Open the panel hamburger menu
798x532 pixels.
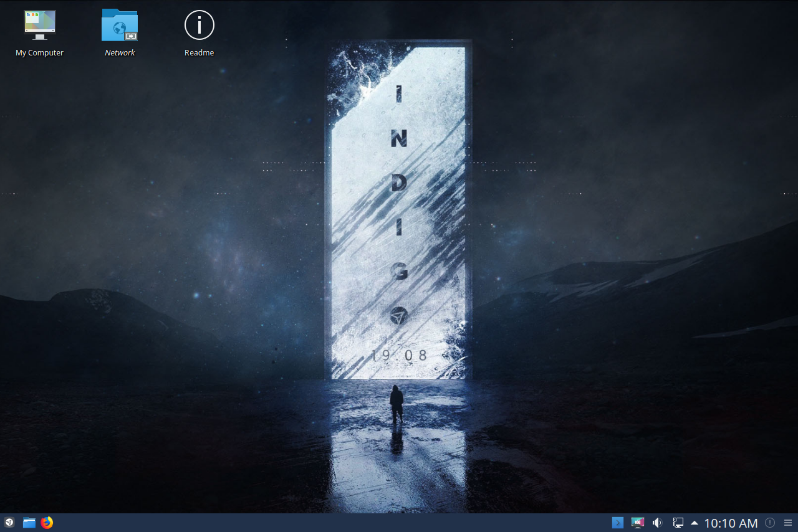(x=787, y=523)
